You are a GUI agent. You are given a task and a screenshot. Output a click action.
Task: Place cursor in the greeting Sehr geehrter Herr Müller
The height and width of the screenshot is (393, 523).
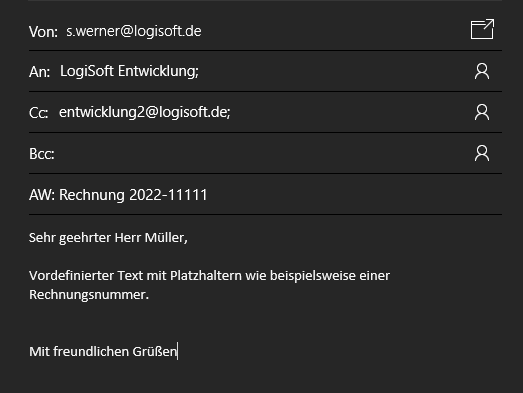pyautogui.click(x=108, y=238)
